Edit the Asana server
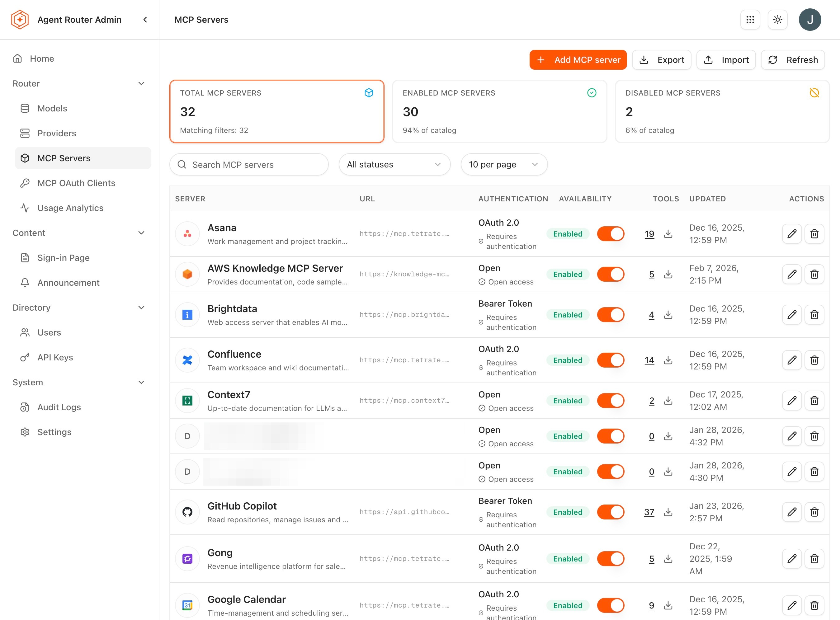This screenshot has height=620, width=840. pyautogui.click(x=791, y=234)
